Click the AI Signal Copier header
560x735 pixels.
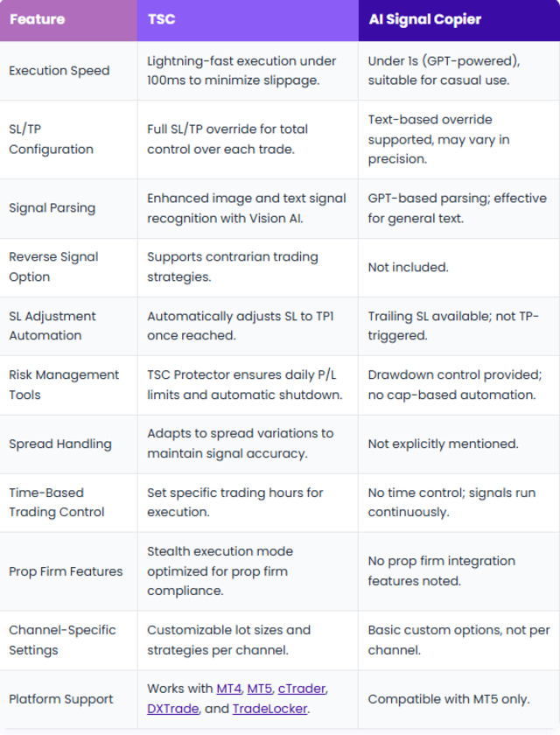424,19
